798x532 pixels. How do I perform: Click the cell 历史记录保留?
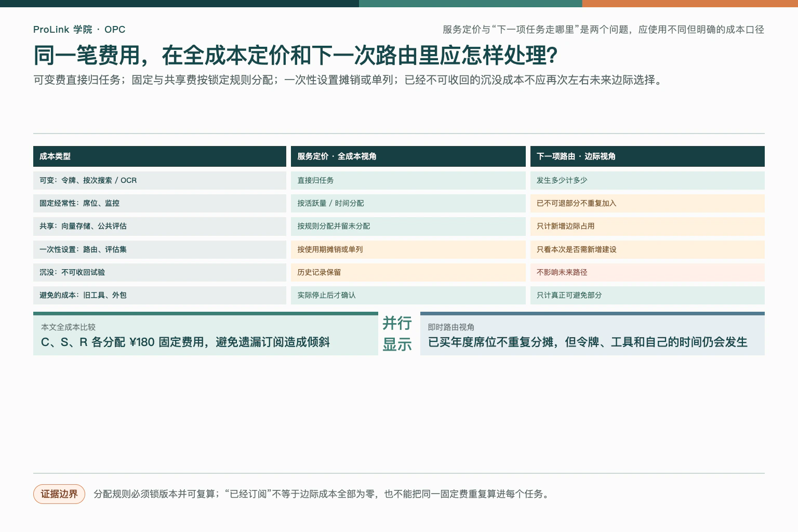click(408, 272)
